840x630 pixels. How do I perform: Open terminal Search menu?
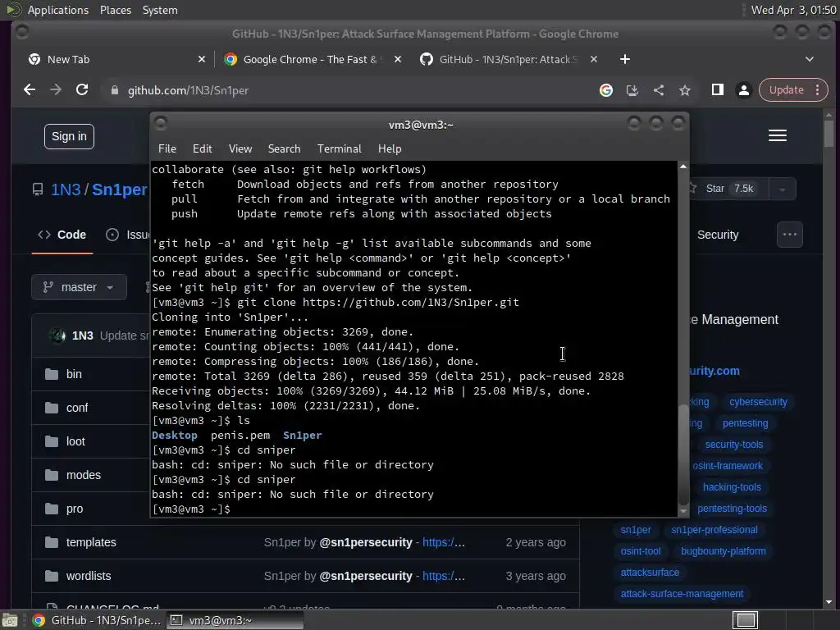click(x=284, y=149)
